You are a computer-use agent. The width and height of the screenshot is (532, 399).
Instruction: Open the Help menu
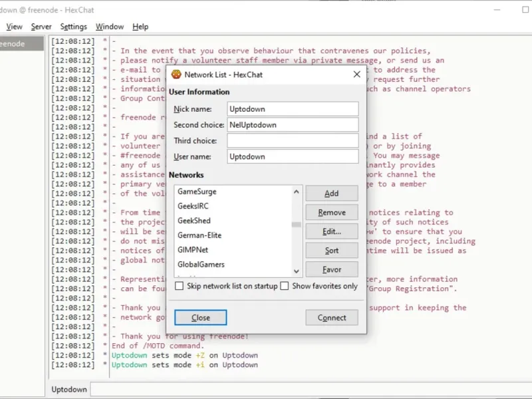click(140, 27)
